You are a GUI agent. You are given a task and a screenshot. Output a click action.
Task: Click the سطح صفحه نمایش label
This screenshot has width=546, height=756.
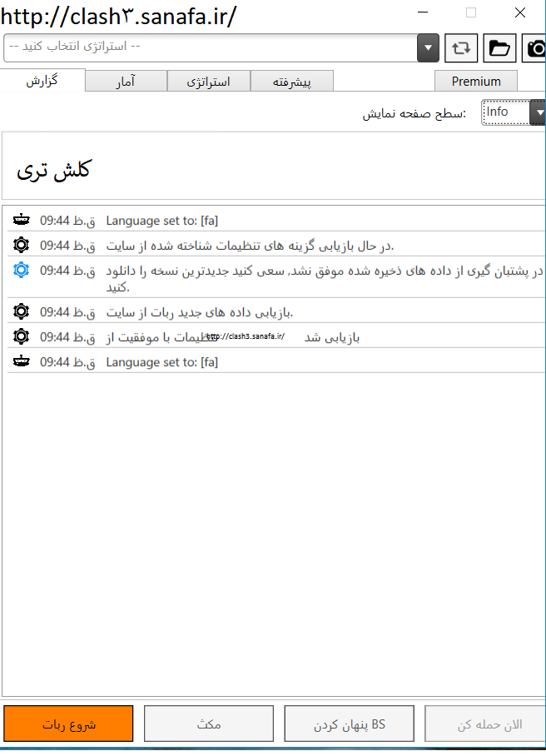414,114
